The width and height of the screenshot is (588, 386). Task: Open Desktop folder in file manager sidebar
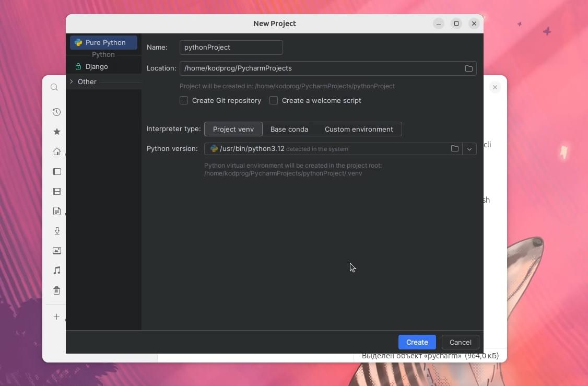56,171
